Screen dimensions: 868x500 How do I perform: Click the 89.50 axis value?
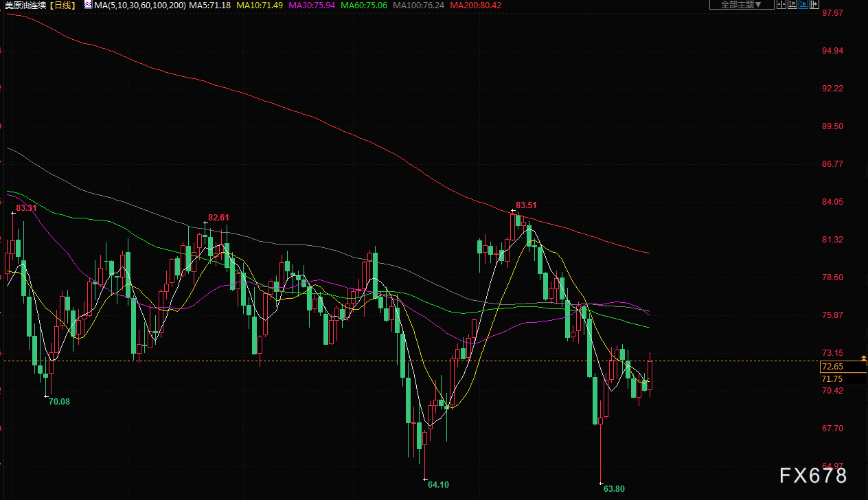[832, 126]
